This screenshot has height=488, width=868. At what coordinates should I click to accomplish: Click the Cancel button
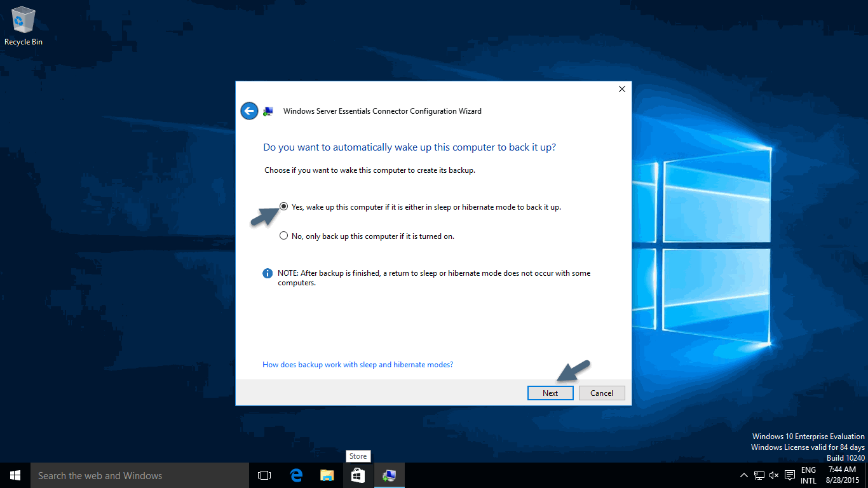602,393
